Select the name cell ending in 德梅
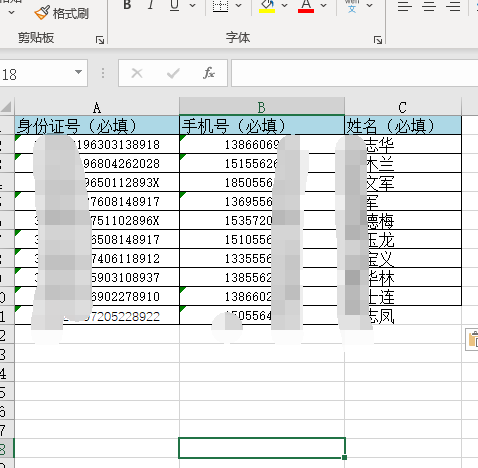Viewport: 478px width, 468px height. [403, 220]
